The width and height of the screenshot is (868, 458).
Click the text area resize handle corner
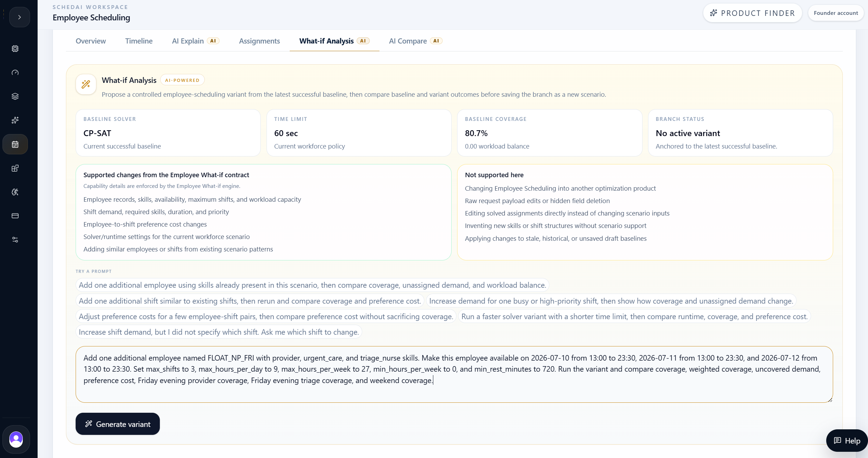tap(830, 400)
